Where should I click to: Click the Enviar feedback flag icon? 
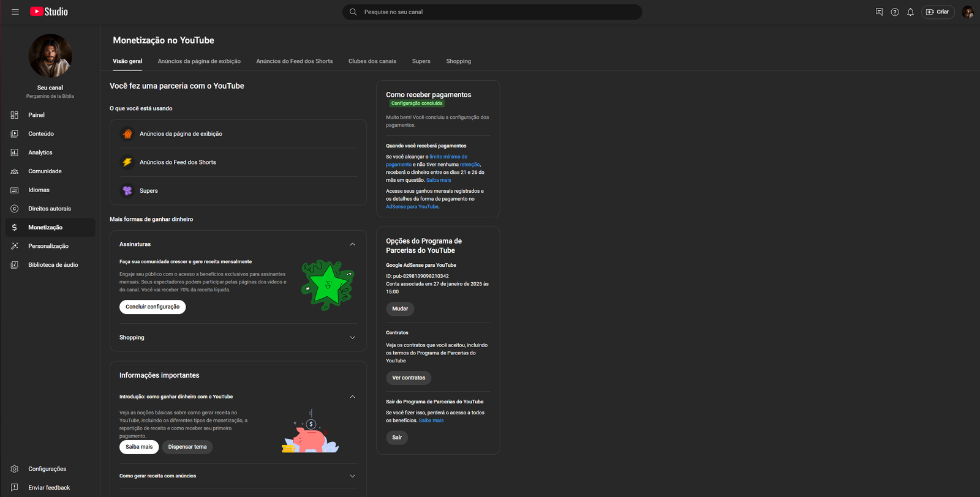(15, 488)
